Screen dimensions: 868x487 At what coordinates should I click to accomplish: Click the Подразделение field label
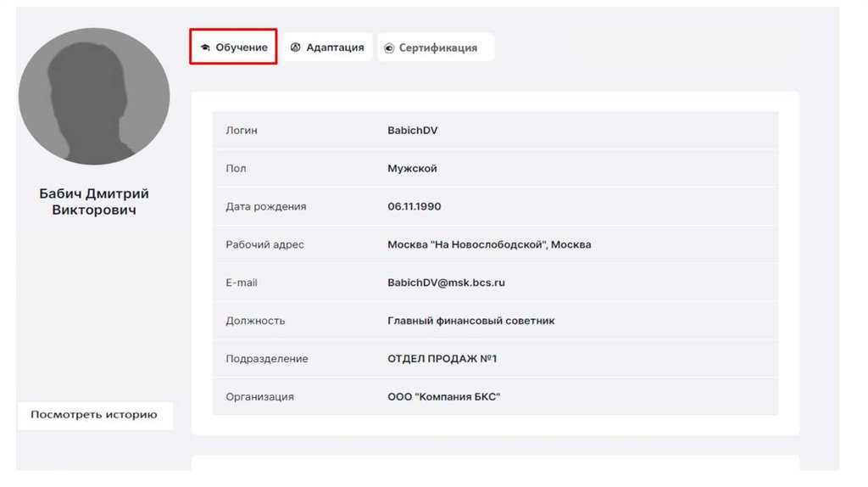point(267,359)
